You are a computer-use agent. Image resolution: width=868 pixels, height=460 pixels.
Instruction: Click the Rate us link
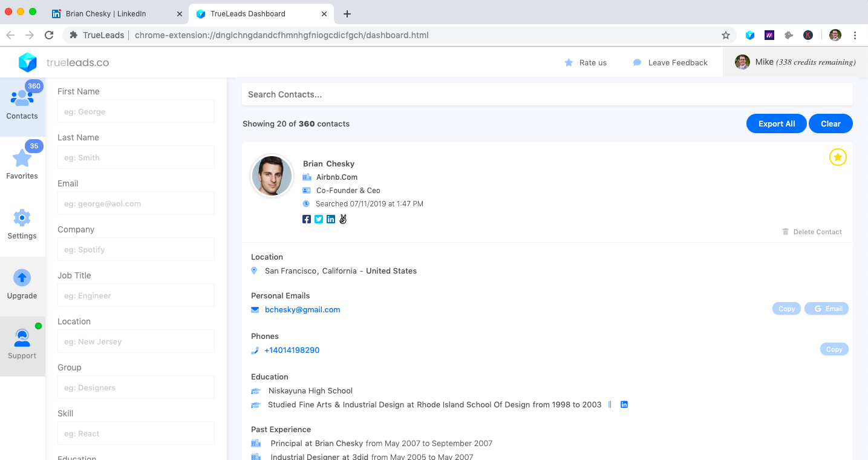pos(586,62)
